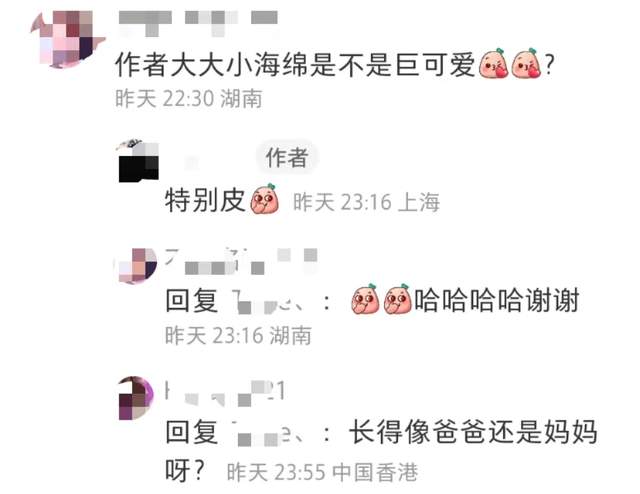Open the blurred username of the Hunan replier
Viewport: 640px width, 494px height.
(x=241, y=261)
